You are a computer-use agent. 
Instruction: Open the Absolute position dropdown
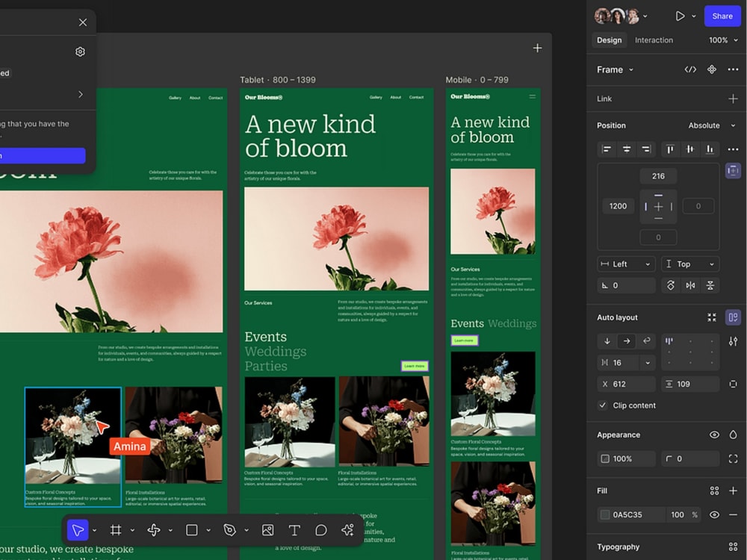pyautogui.click(x=712, y=125)
